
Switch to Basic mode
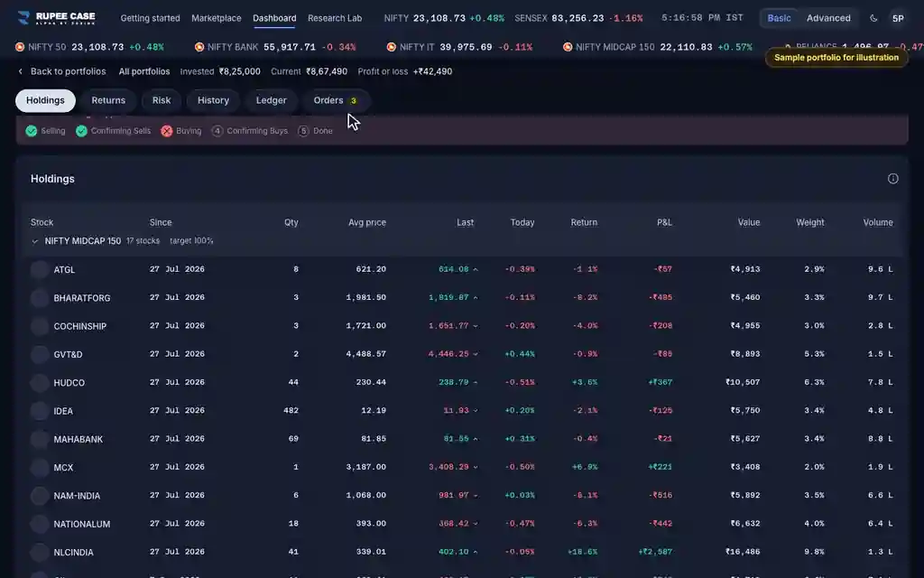[779, 18]
